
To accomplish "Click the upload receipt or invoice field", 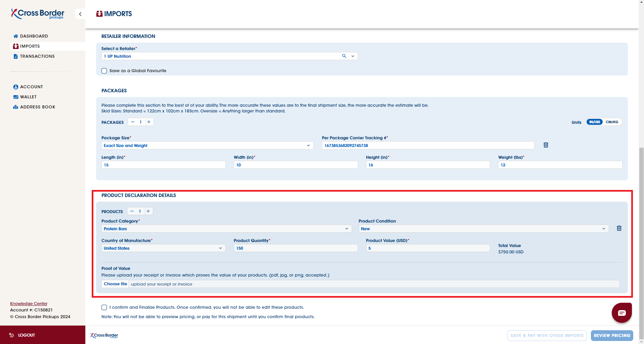I will pyautogui.click(x=374, y=284).
